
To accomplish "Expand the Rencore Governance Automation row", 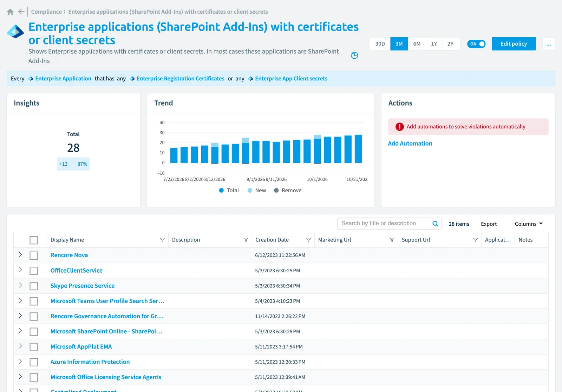I will 20,315.
